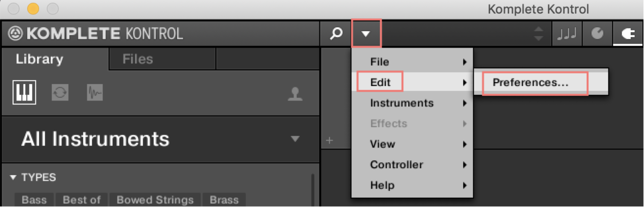Screen dimensions: 644x207
Task: Click the One-shots waveform filter icon
Action: coord(94,93)
